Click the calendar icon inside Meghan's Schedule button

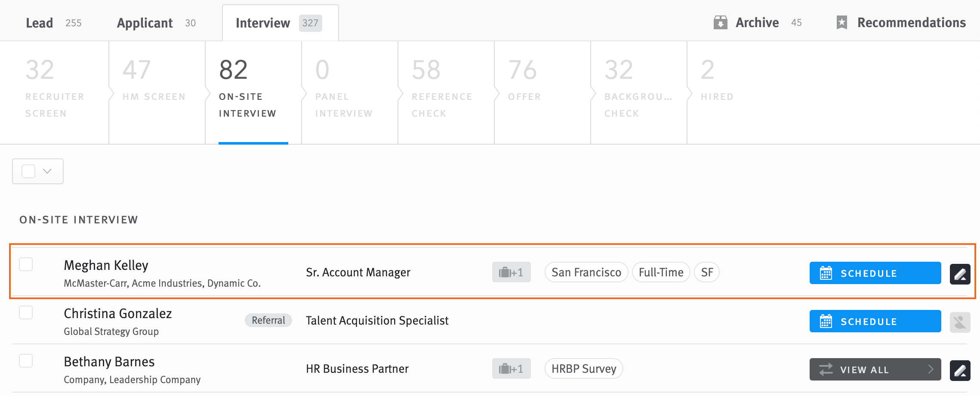click(x=825, y=273)
